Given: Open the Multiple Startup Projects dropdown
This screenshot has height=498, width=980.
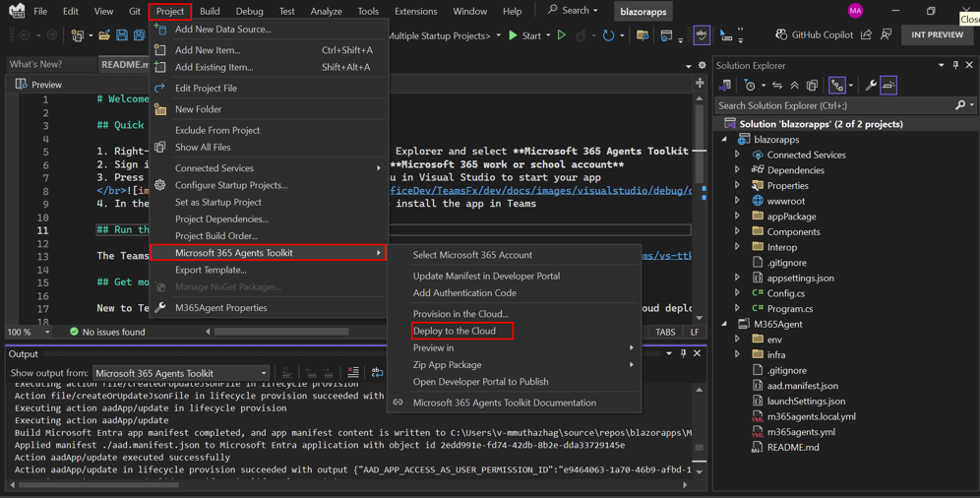Looking at the screenshot, I should (498, 35).
